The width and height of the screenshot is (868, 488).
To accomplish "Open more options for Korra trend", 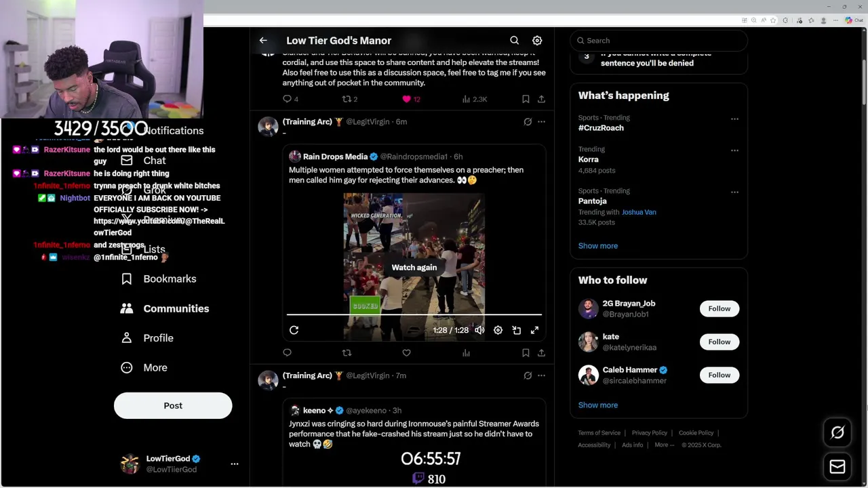I will (x=734, y=150).
